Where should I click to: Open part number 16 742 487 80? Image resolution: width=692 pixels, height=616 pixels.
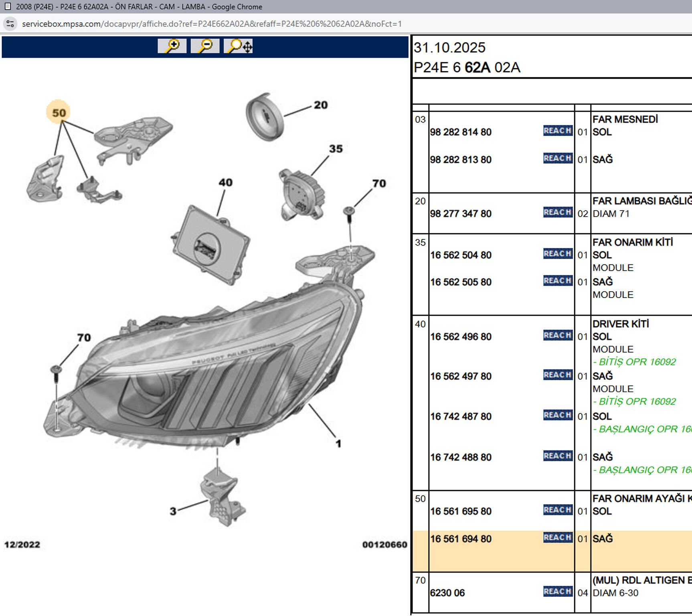click(x=461, y=417)
